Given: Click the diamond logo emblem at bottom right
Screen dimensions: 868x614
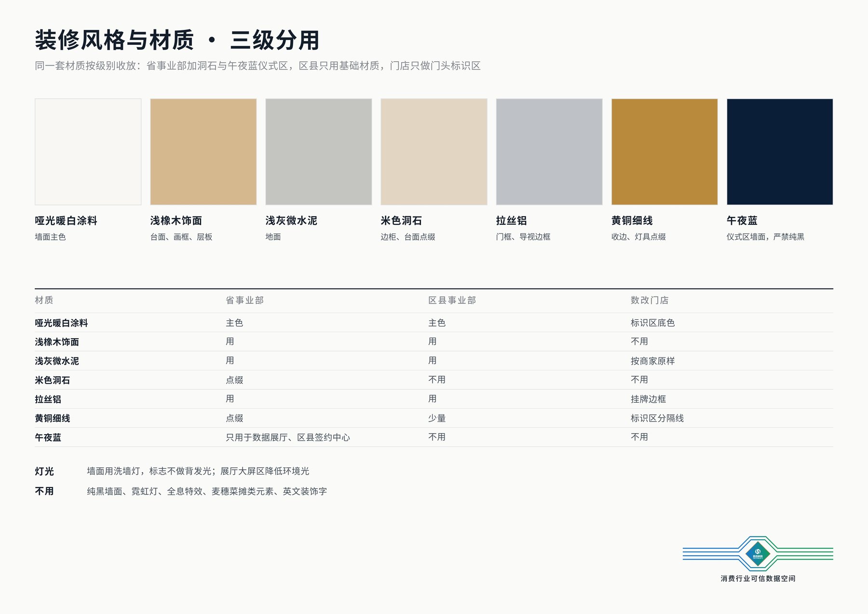Looking at the screenshot, I should (758, 553).
